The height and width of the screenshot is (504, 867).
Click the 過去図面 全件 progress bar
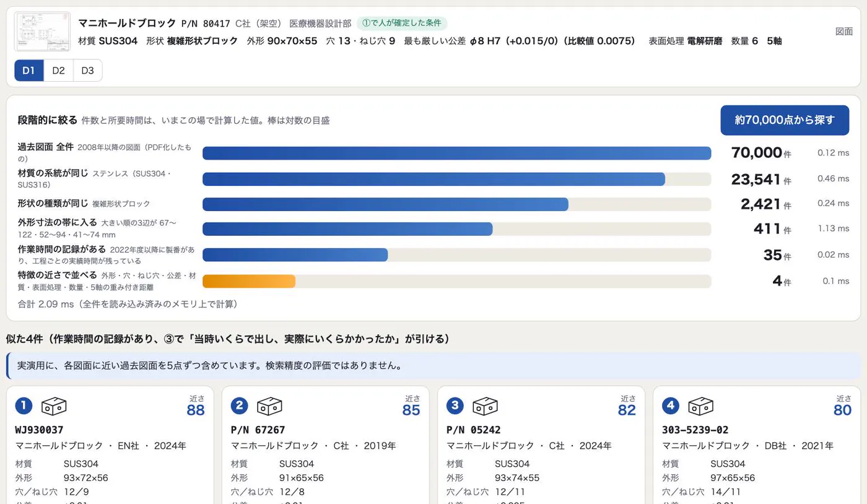click(x=456, y=153)
